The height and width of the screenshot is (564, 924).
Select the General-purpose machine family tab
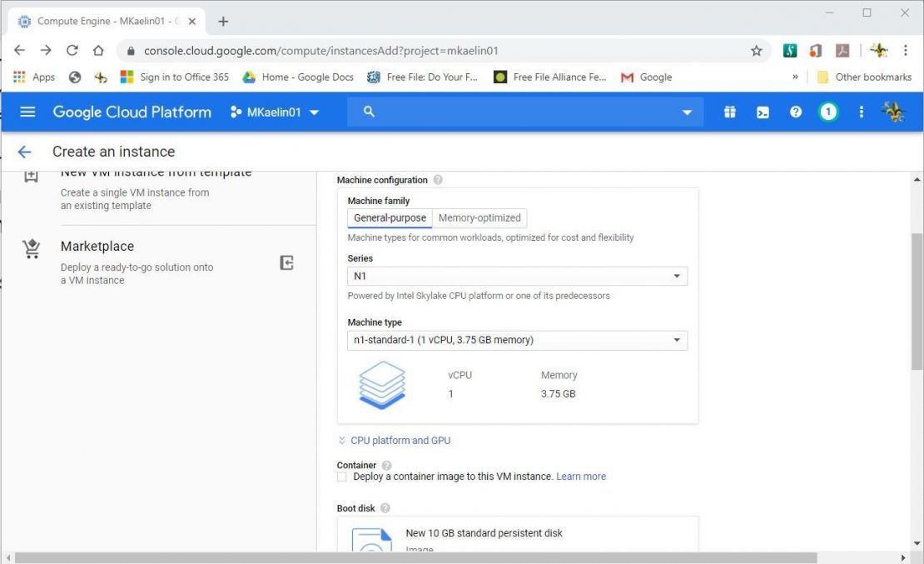[389, 217]
